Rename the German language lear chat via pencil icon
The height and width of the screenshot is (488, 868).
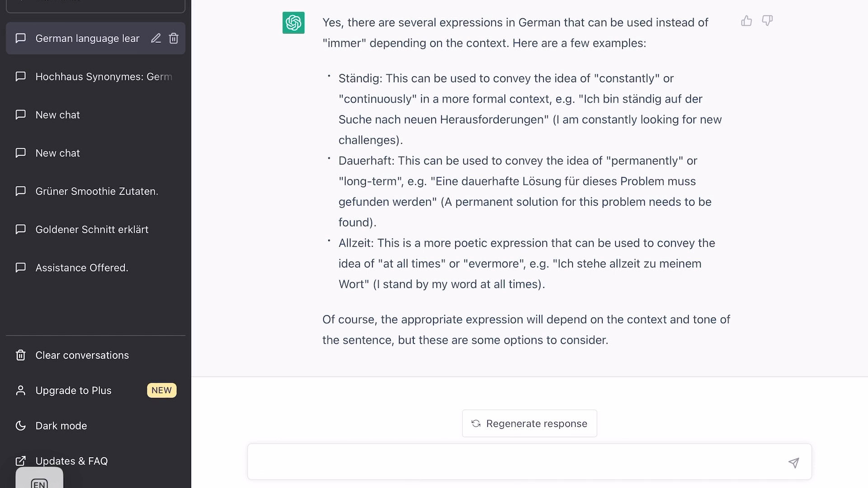click(x=156, y=38)
